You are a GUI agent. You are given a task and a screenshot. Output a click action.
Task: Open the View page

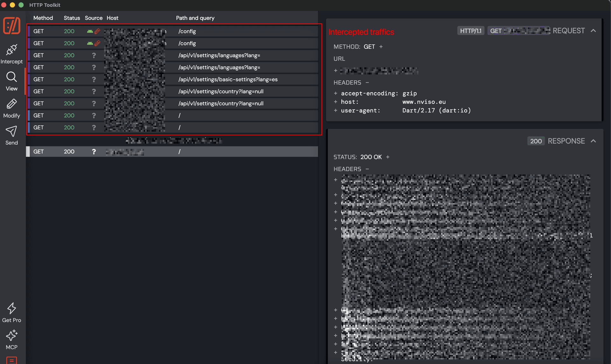point(11,81)
